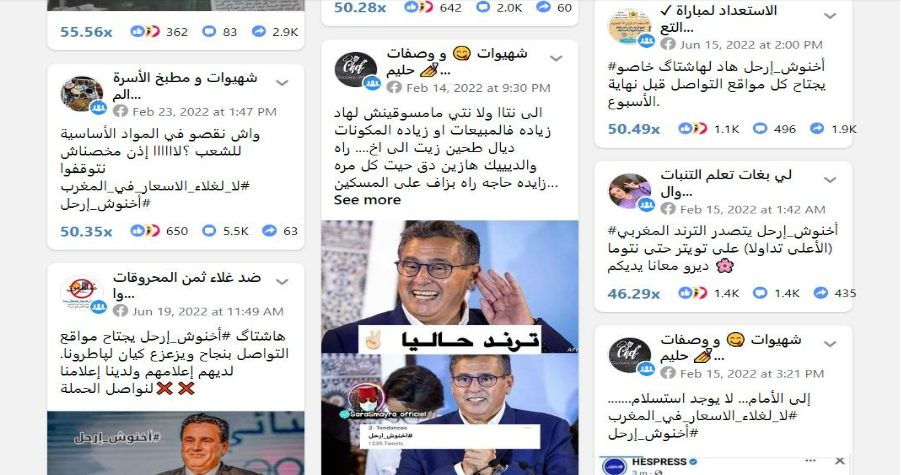Open the 'ترند حاليا' meme image
901x475 pixels.
[x=449, y=287]
